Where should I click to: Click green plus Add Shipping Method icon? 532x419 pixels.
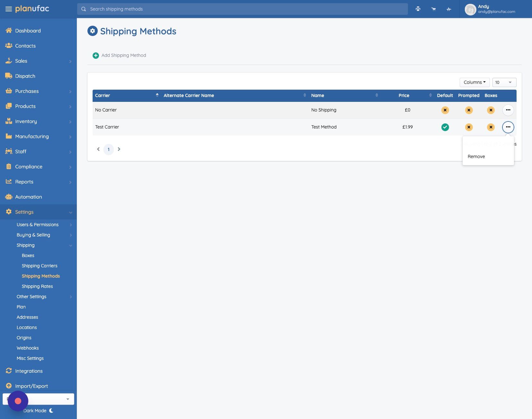click(x=96, y=56)
